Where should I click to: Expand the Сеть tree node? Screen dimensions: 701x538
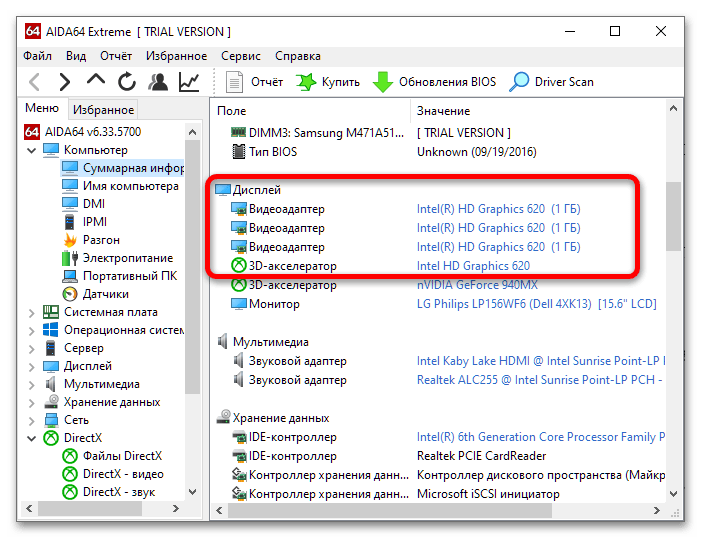(31, 421)
